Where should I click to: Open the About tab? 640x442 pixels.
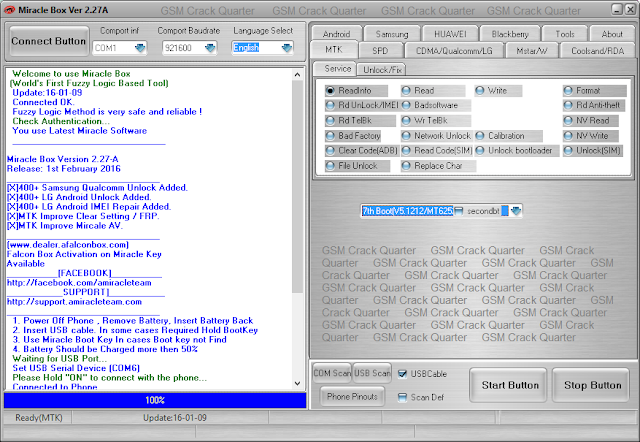(x=612, y=34)
